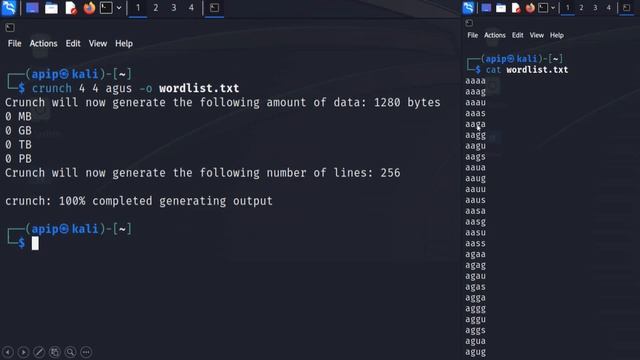The width and height of the screenshot is (640, 360).
Task: Open Edit menu in right terminal
Action: point(518,35)
